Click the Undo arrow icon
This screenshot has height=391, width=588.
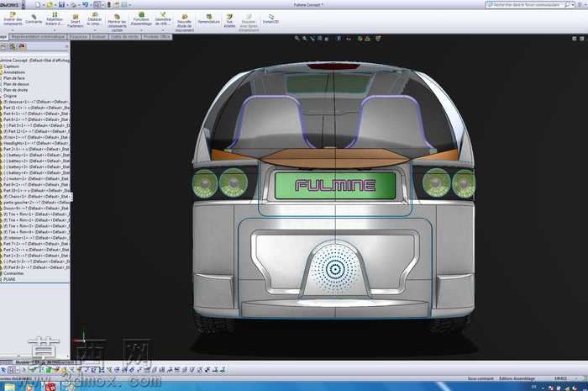pos(85,5)
